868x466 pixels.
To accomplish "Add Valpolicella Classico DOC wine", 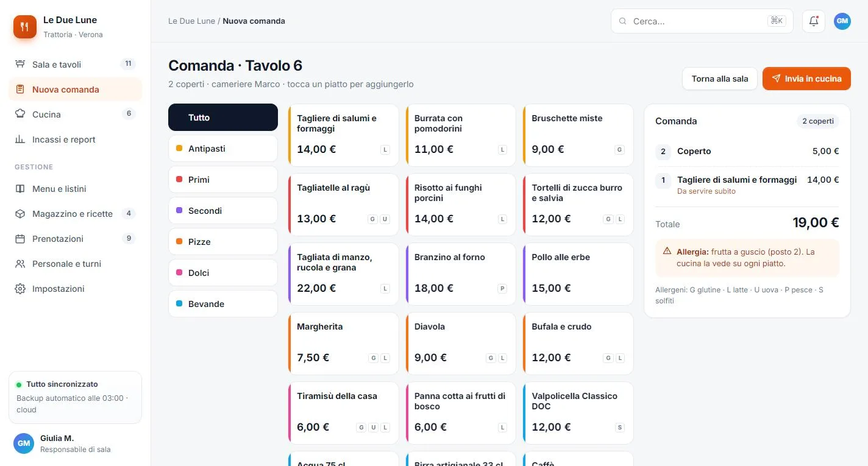I will point(578,412).
